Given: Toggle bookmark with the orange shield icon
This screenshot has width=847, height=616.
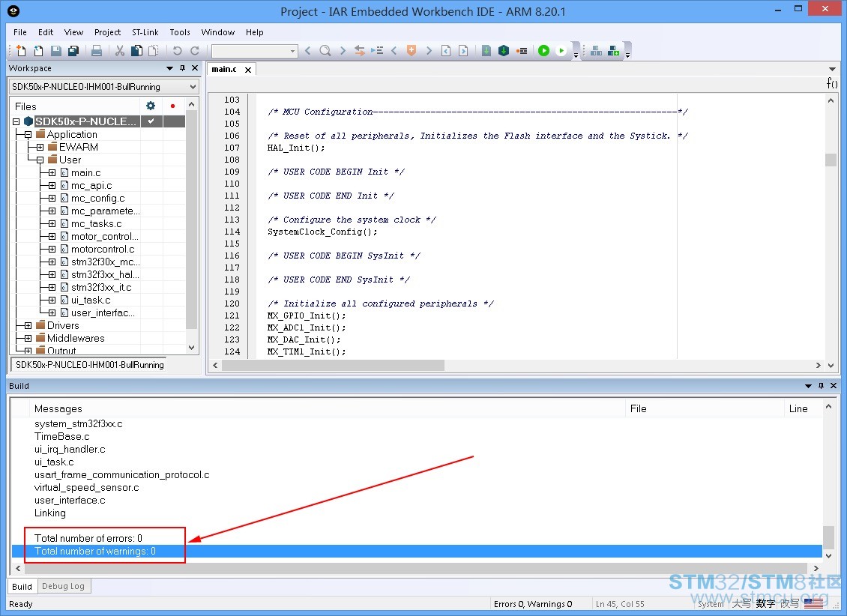Looking at the screenshot, I should (x=411, y=51).
